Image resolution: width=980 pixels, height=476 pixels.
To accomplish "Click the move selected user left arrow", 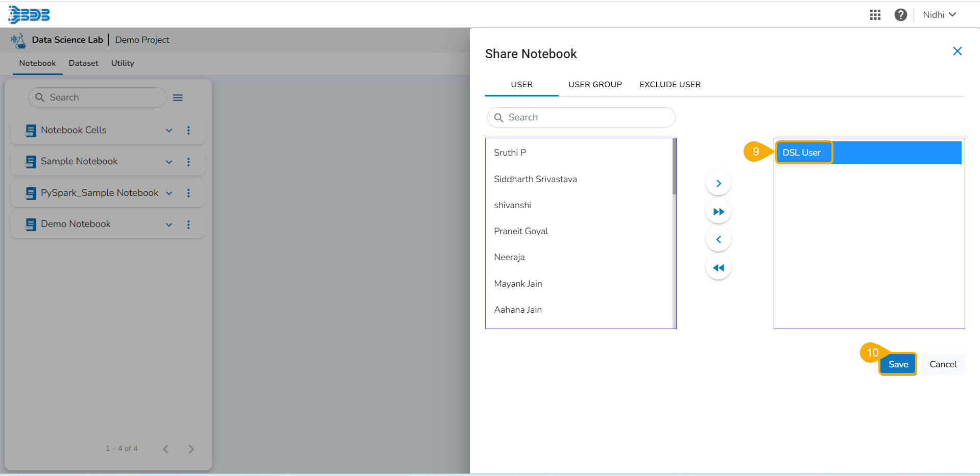I will (x=718, y=239).
